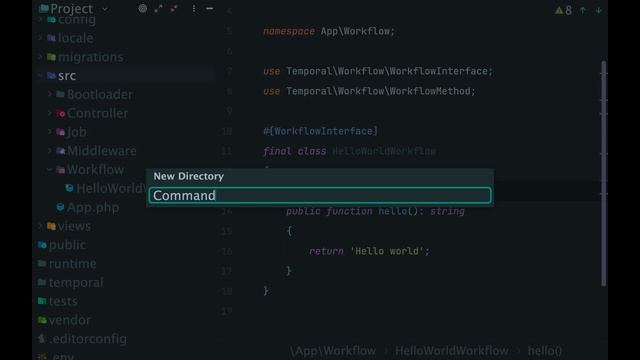Select the temporal folder
The width and height of the screenshot is (640, 360).
[x=76, y=282]
